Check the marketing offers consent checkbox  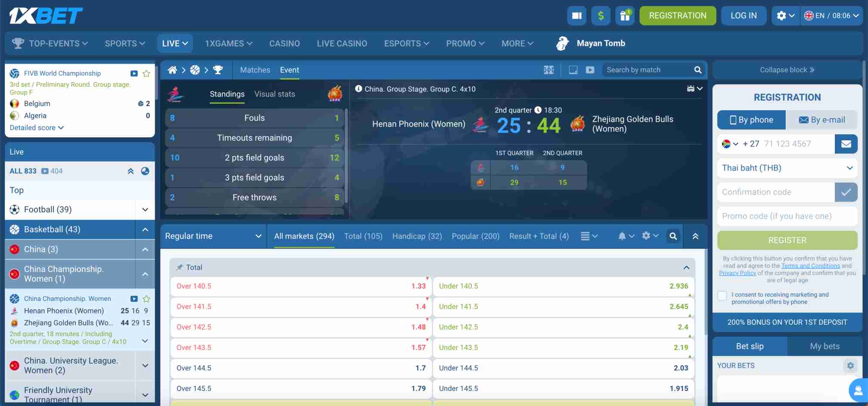722,295
